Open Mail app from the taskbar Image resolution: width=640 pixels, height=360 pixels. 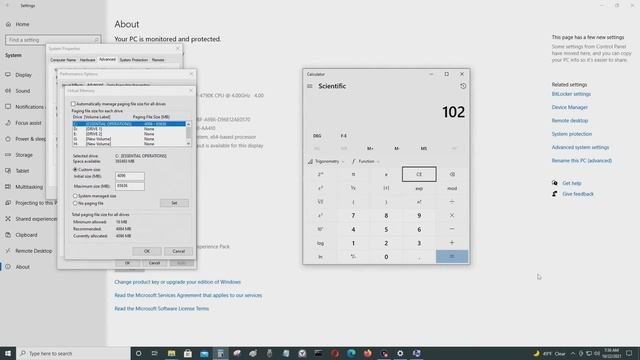click(204, 353)
